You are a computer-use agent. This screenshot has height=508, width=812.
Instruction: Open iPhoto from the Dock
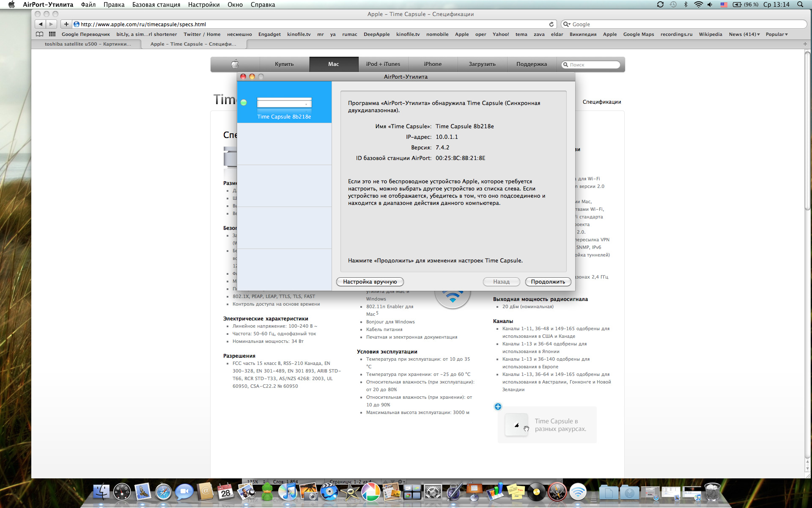309,492
